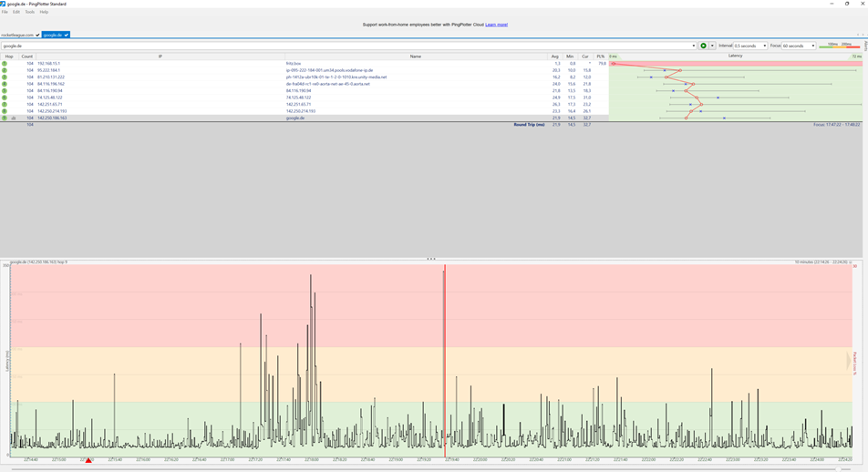
Task: Click the hop 7 green status icon
Action: click(5, 105)
